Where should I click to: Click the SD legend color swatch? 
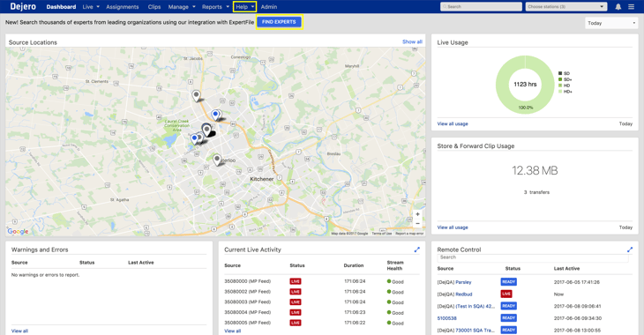click(560, 73)
